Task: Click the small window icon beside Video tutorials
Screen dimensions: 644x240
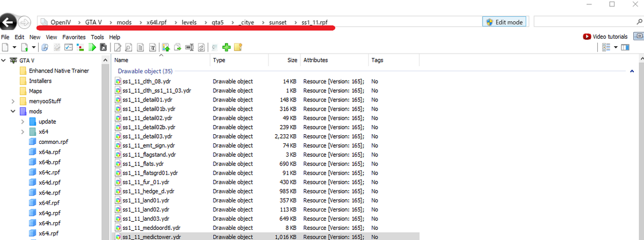Action: (x=638, y=37)
